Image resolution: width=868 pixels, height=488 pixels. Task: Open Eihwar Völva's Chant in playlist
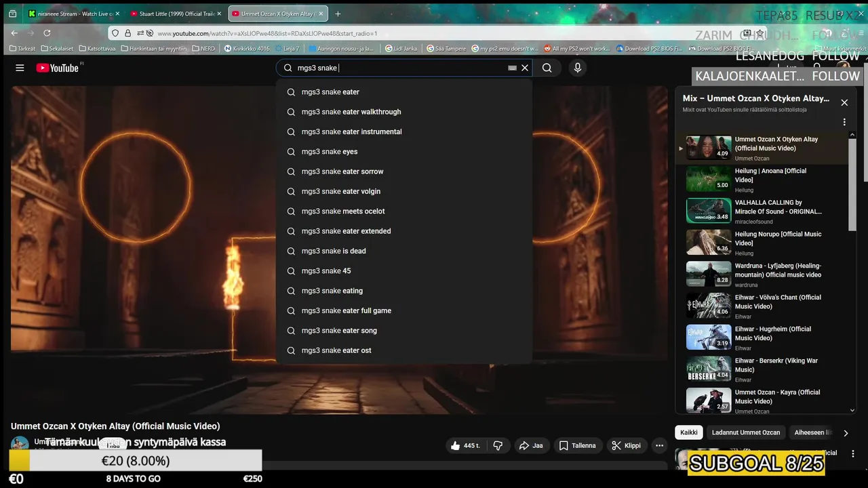tap(778, 302)
